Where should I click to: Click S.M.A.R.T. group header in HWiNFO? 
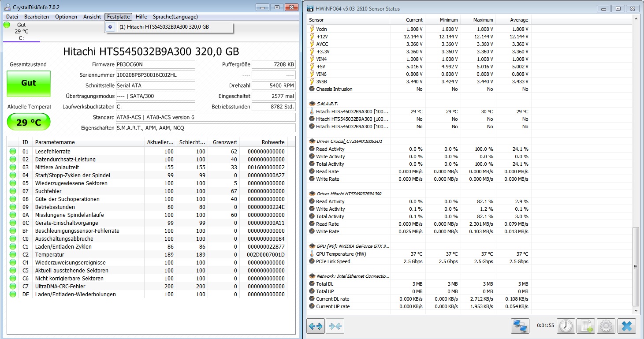coord(327,104)
